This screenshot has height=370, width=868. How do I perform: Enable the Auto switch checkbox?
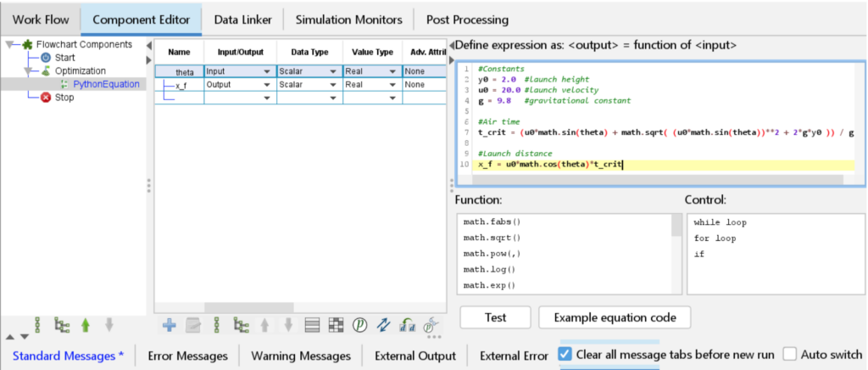click(x=789, y=355)
